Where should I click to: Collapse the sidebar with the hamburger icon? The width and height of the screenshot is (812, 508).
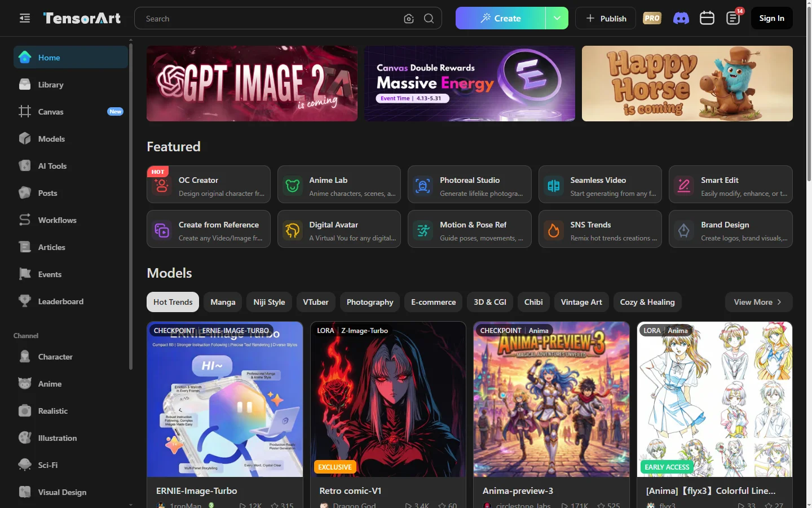[x=25, y=19]
